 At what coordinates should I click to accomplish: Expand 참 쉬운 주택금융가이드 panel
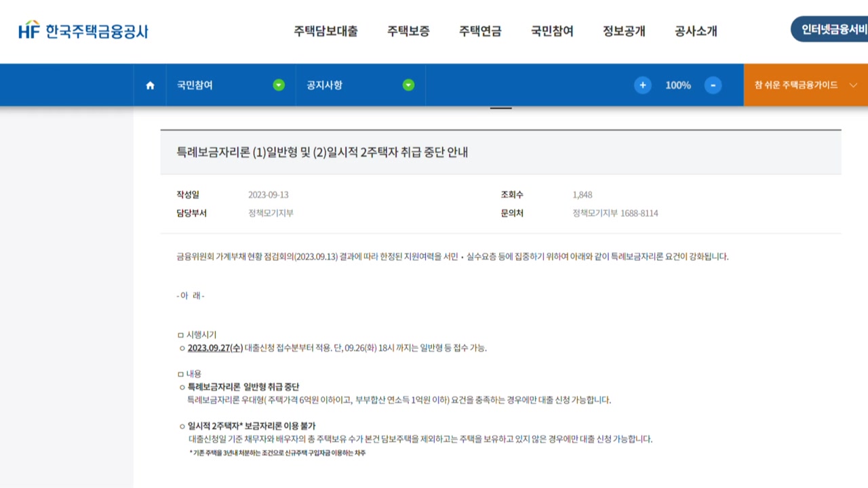[805, 85]
